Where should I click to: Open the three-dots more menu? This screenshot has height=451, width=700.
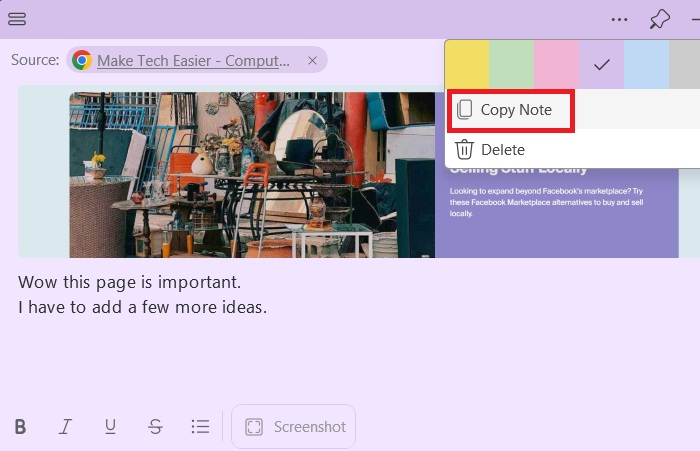[619, 19]
